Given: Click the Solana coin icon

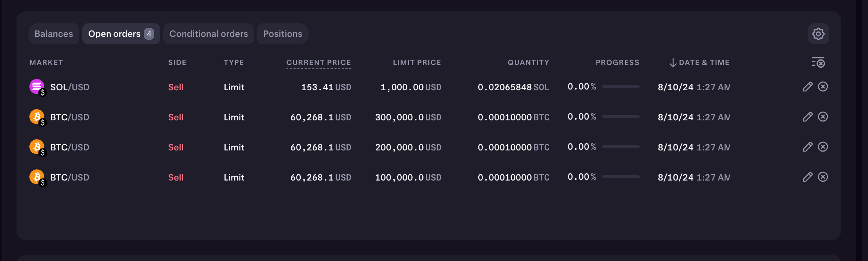Looking at the screenshot, I should click(x=37, y=87).
